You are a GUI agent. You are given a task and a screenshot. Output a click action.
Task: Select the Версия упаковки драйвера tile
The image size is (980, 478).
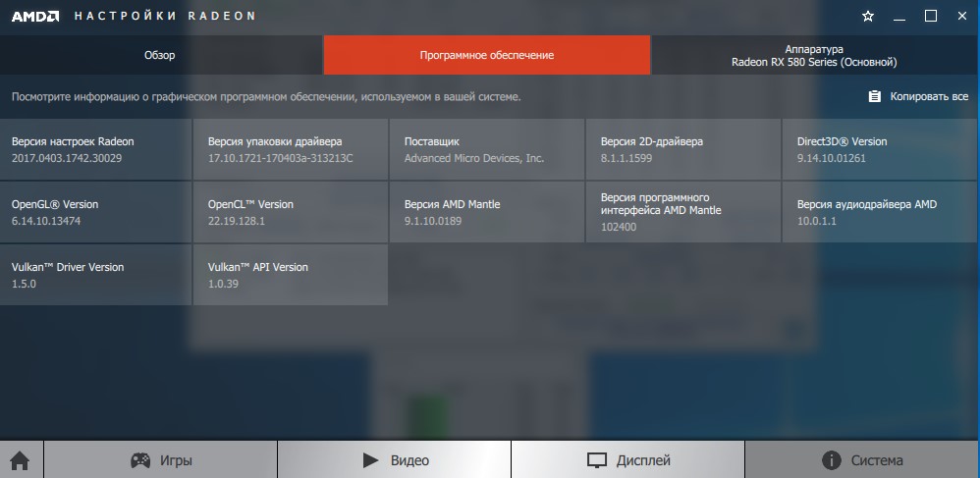tap(290, 149)
